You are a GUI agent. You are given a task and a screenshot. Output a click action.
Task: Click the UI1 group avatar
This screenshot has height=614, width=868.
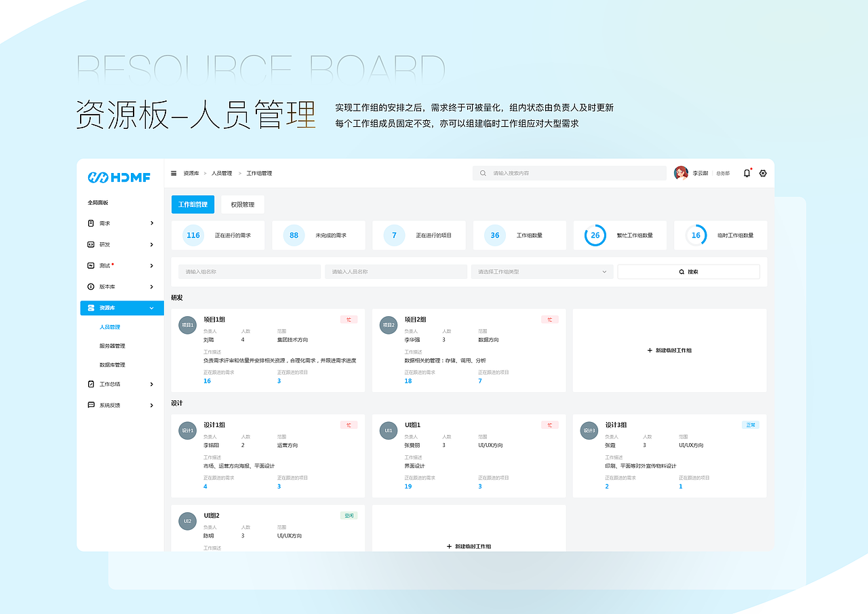click(x=388, y=431)
